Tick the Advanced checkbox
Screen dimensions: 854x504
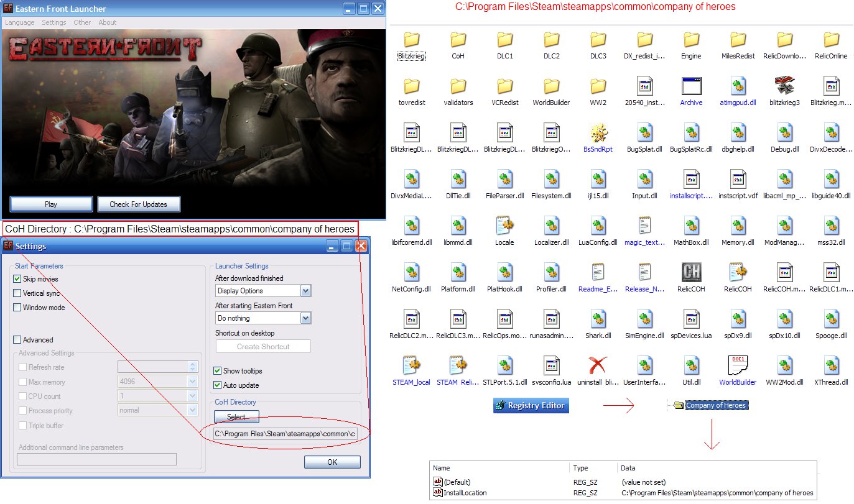tap(17, 340)
